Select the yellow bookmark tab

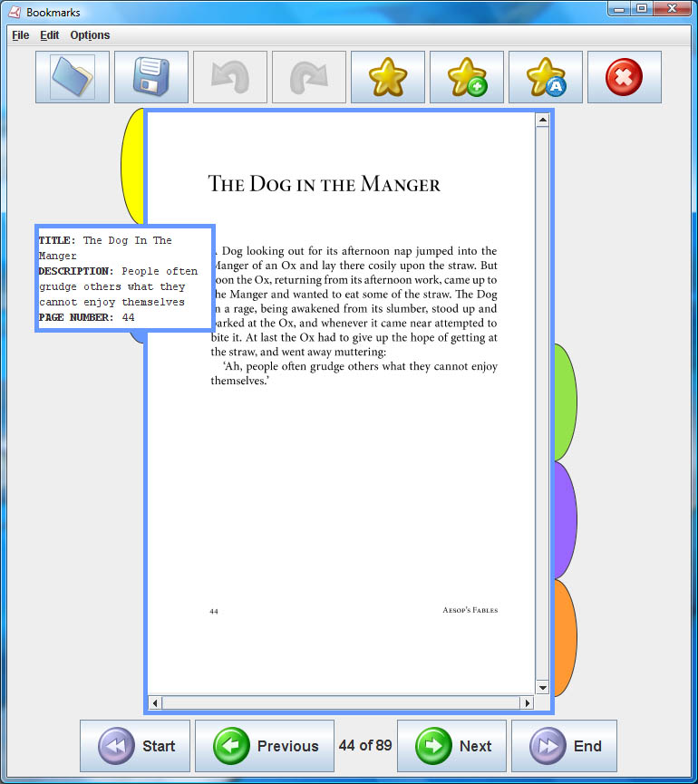(x=133, y=168)
